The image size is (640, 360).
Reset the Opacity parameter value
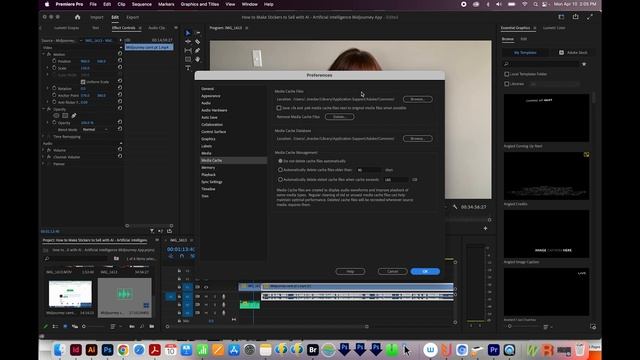point(120,122)
